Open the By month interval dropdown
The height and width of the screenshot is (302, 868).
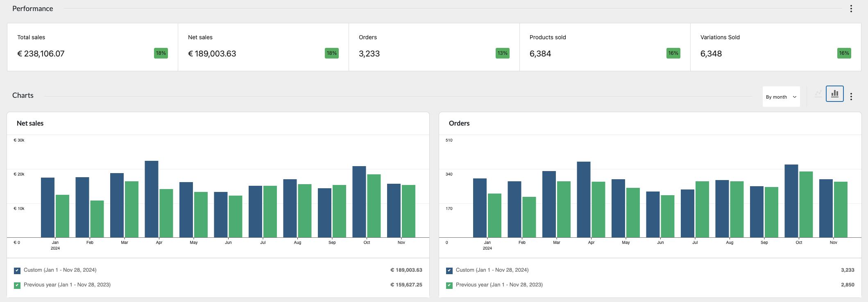point(781,97)
